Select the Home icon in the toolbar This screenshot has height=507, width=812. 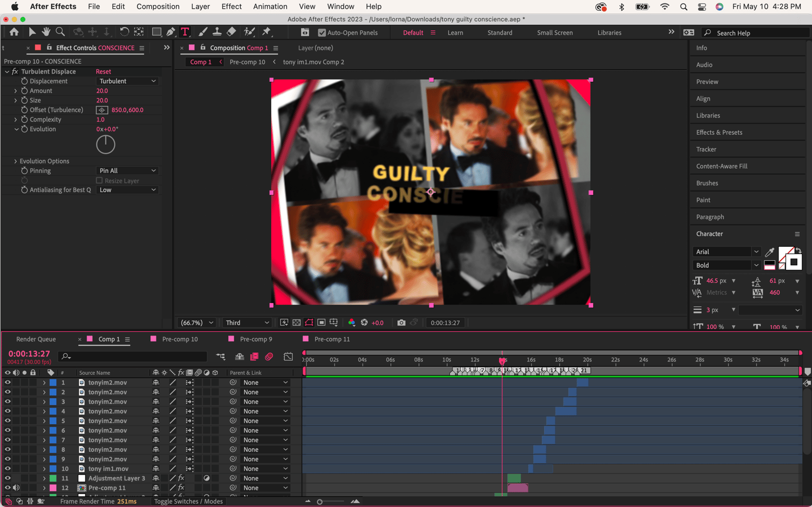click(x=14, y=32)
